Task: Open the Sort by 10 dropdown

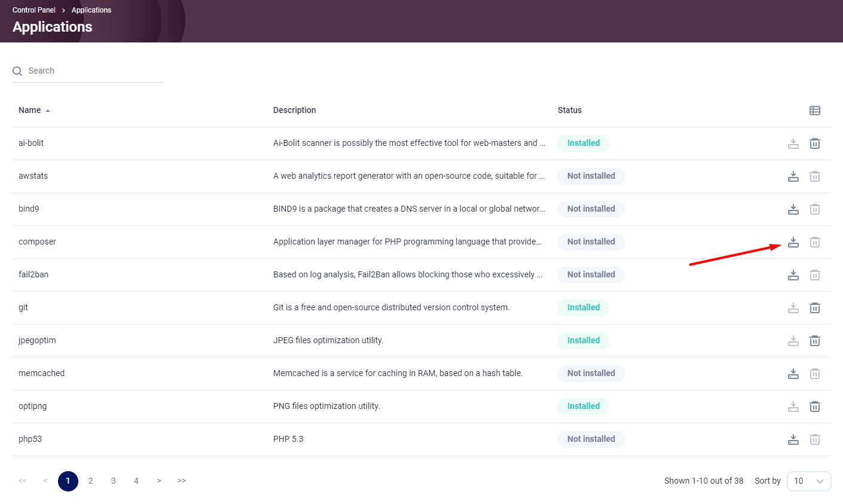Action: click(x=809, y=481)
